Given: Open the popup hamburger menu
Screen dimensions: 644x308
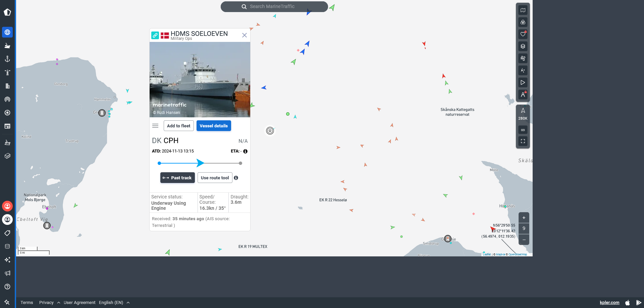Looking at the screenshot, I should click(x=155, y=126).
